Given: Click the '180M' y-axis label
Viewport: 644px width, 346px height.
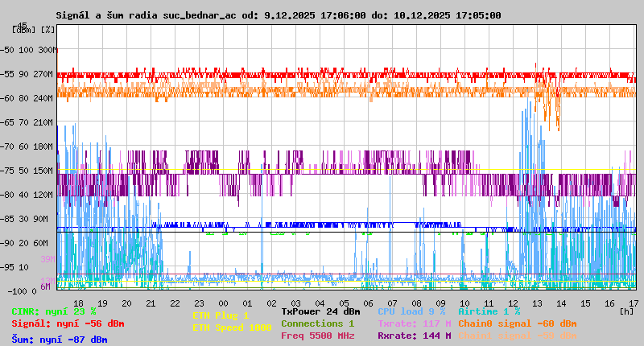Looking at the screenshot, I should tap(43, 146).
